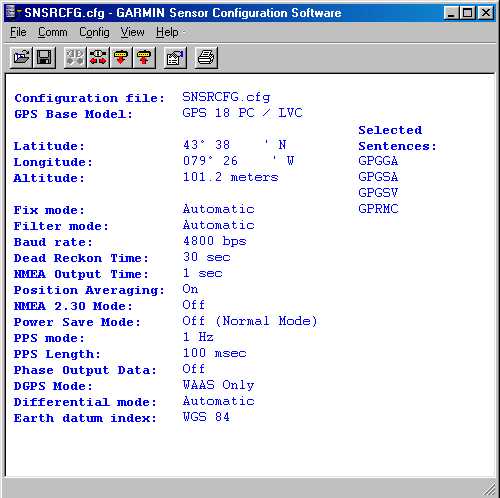The width and height of the screenshot is (500, 498).
Task: Click the PPS Length value 100 msec
Action: (x=214, y=353)
